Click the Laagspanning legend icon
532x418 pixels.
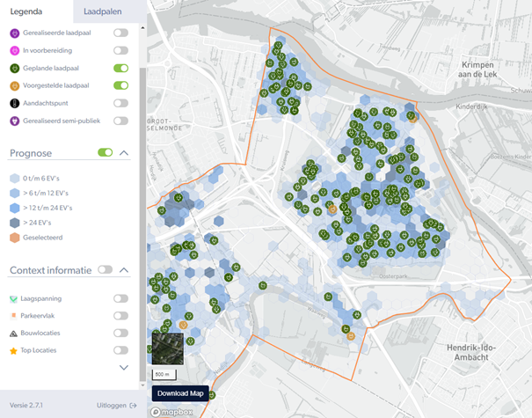coord(14,299)
